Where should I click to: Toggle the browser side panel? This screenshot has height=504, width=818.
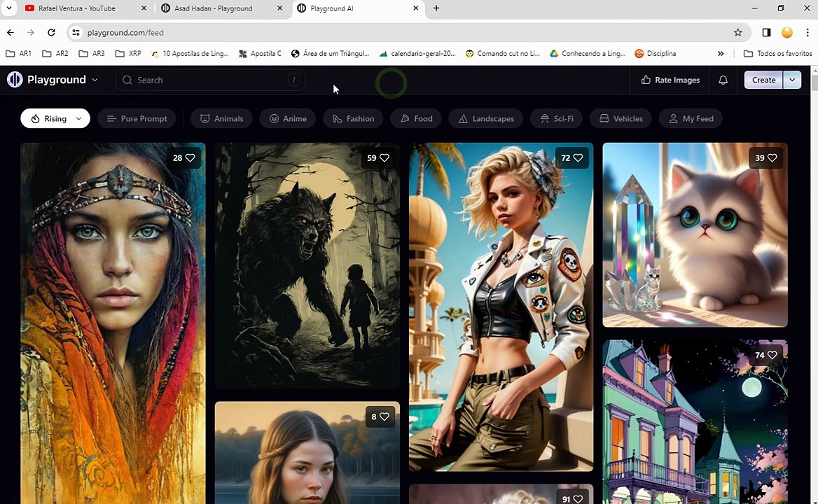point(766,32)
